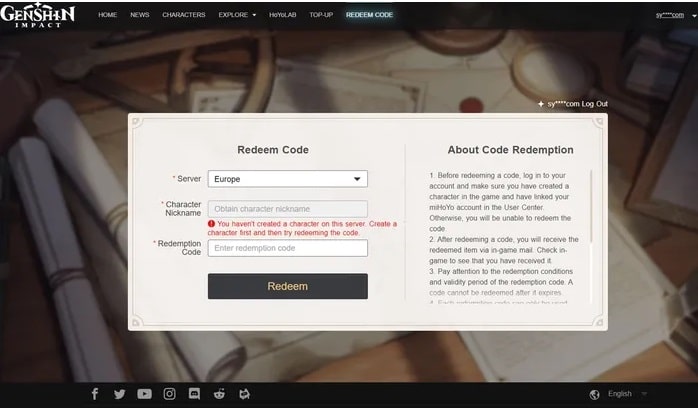Image resolution: width=698 pixels, height=408 pixels.
Task: Open the Server dropdown showing Europe
Action: 287,179
